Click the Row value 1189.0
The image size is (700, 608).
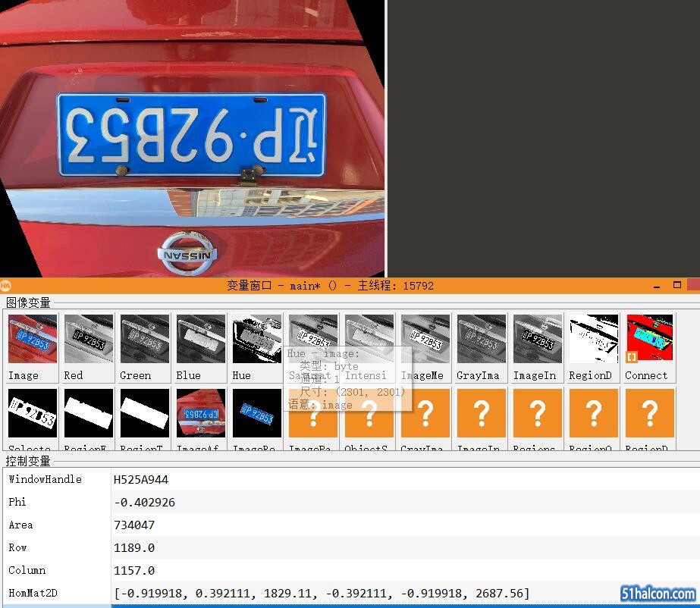click(x=134, y=548)
